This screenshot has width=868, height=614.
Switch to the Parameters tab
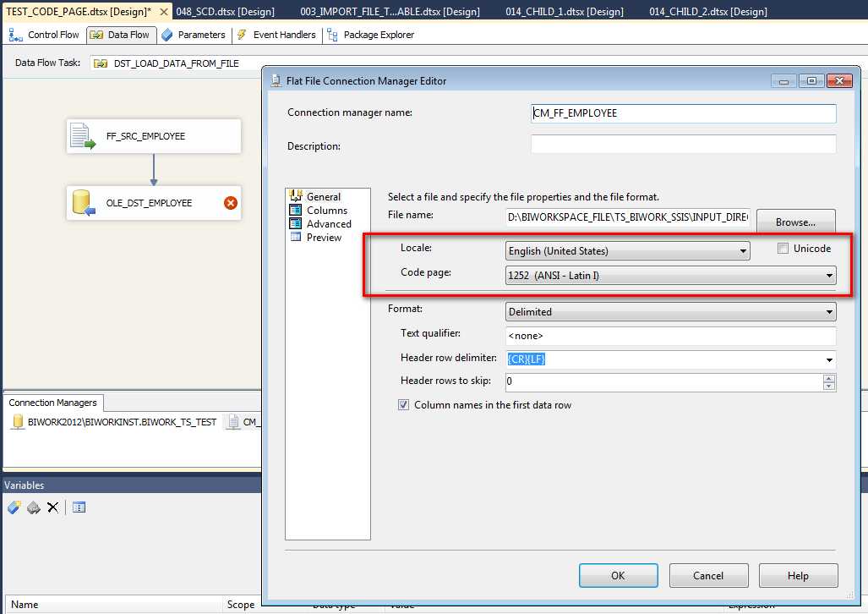pyautogui.click(x=194, y=35)
